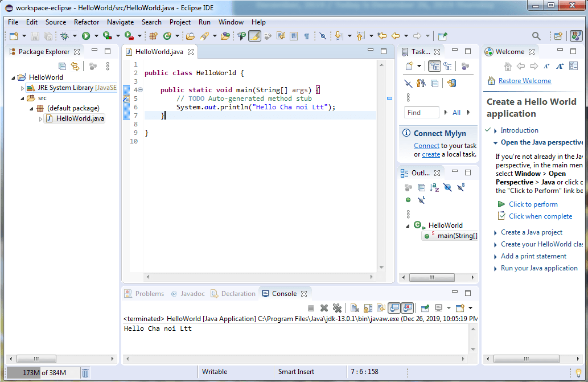Toggle Categorized presentation in Task List
The width and height of the screenshot is (588, 382).
click(435, 67)
